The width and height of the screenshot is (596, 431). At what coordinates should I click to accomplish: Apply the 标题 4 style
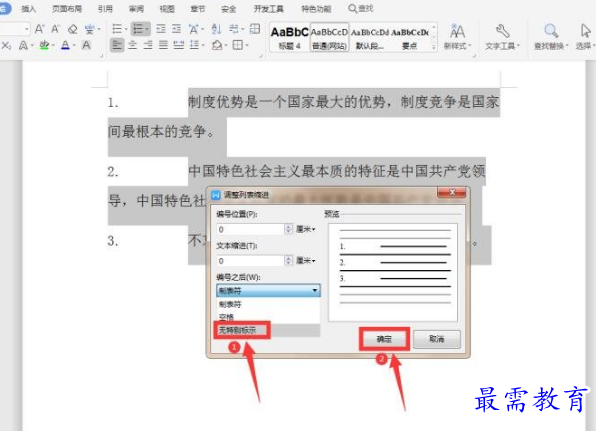pyautogui.click(x=290, y=37)
